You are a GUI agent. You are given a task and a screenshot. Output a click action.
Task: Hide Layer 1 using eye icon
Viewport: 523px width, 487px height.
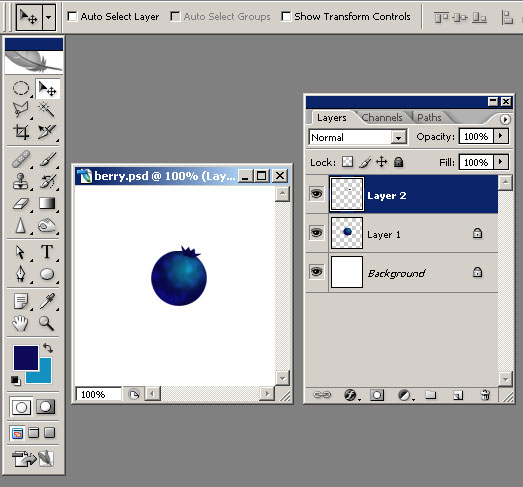point(317,232)
